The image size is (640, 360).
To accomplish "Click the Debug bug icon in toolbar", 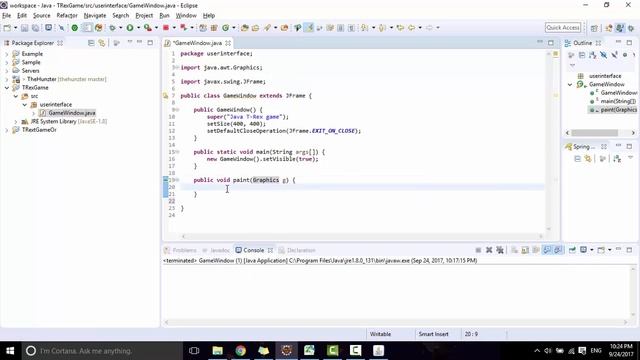I will pyautogui.click(x=112, y=28).
